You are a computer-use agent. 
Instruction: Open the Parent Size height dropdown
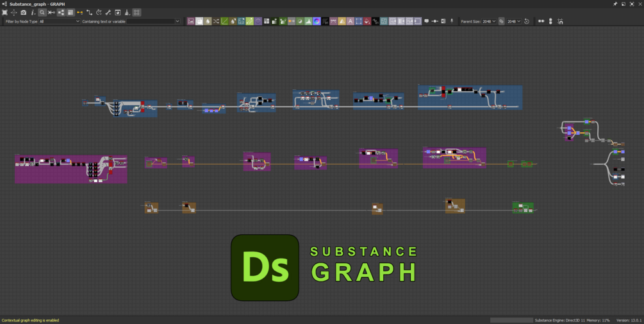coord(514,21)
